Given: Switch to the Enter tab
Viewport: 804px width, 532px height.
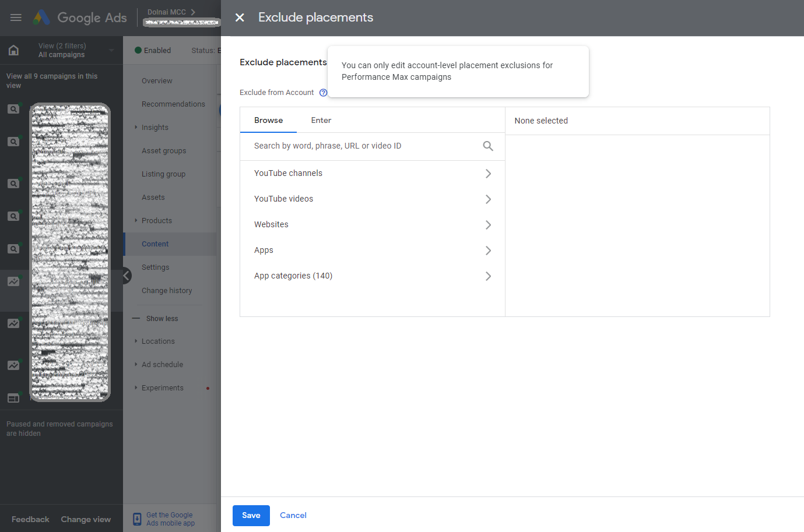Looking at the screenshot, I should point(321,120).
